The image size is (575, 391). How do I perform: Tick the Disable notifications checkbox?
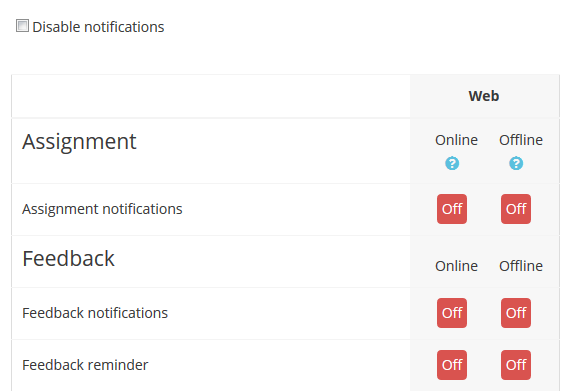[x=22, y=26]
